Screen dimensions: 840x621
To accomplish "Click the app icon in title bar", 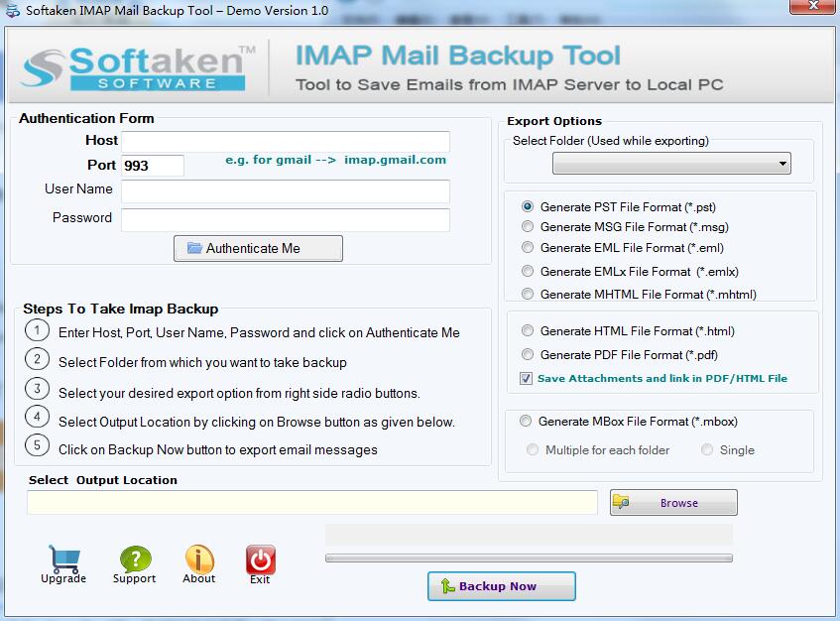I will 12,10.
